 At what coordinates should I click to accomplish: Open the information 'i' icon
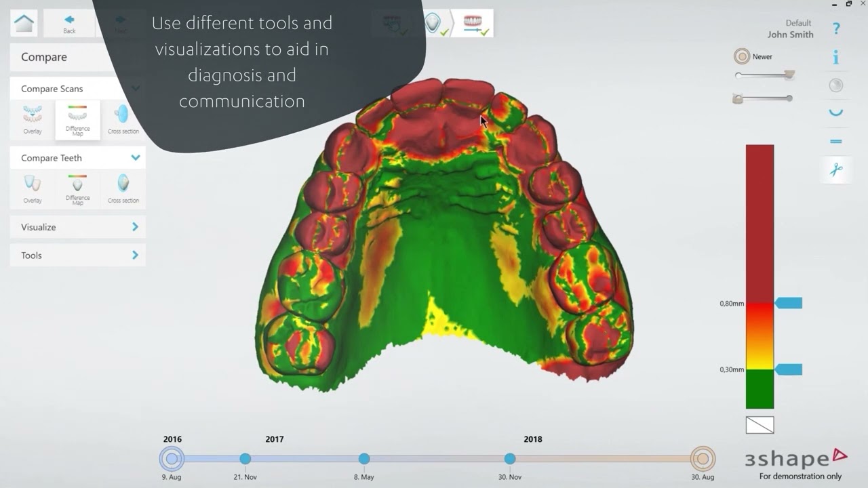pyautogui.click(x=836, y=57)
